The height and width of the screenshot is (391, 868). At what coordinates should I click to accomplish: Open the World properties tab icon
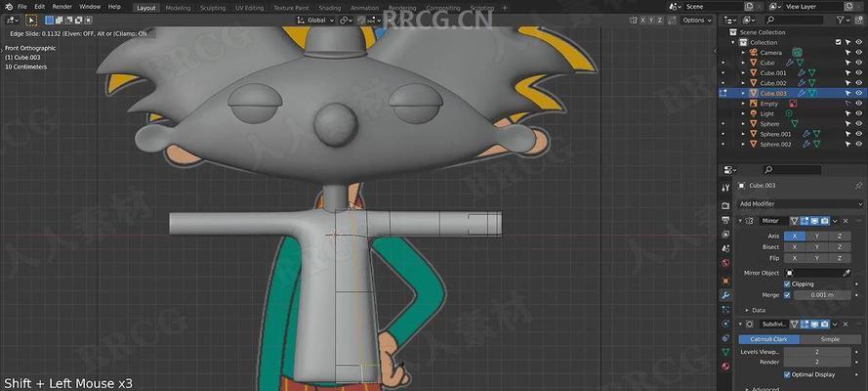coord(725,263)
